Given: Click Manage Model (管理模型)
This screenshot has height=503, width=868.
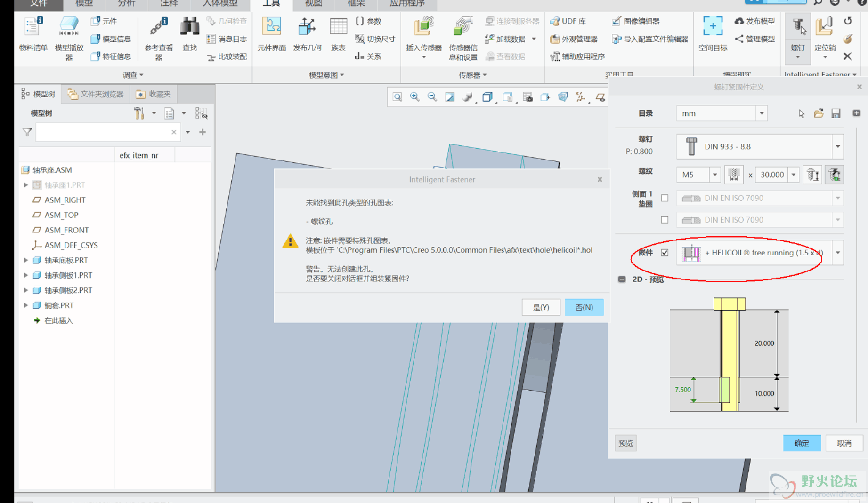Looking at the screenshot, I should 755,39.
